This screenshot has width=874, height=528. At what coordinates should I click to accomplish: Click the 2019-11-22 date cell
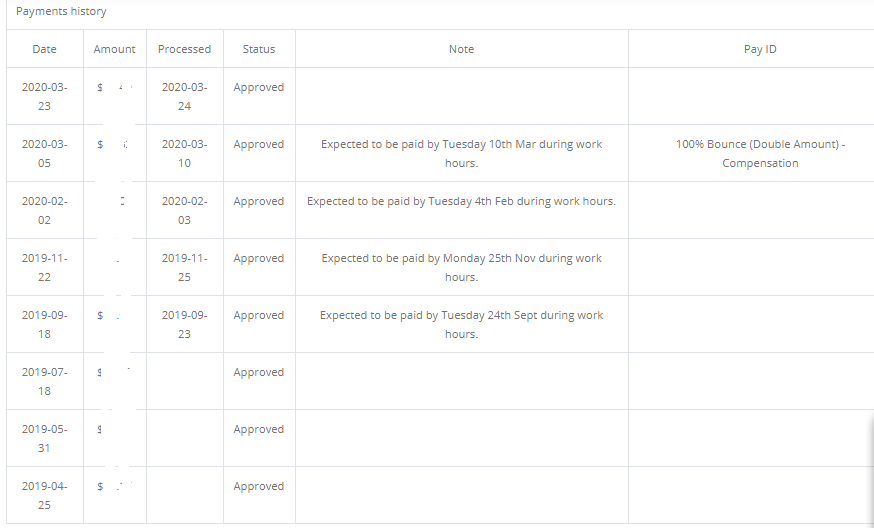click(x=44, y=267)
